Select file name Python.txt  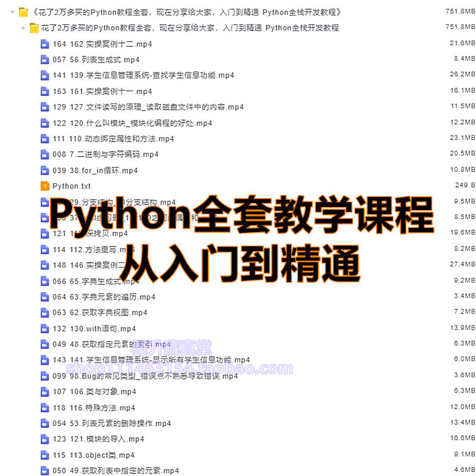coord(71,186)
